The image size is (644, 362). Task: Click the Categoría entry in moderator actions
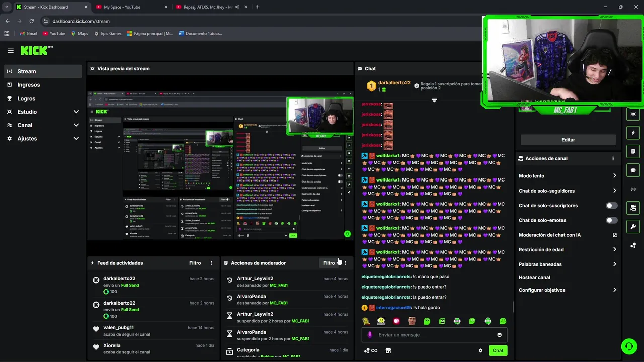click(x=287, y=353)
